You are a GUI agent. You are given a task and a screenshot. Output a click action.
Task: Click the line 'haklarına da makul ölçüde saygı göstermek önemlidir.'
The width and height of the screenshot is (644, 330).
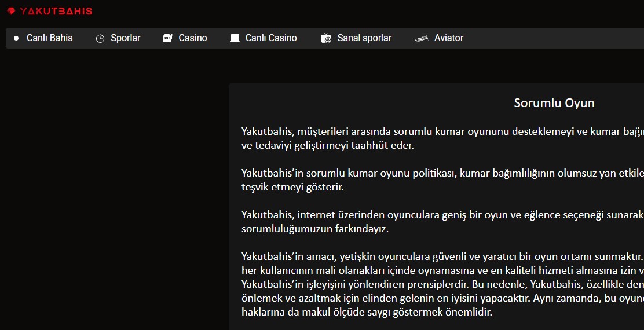(x=367, y=312)
